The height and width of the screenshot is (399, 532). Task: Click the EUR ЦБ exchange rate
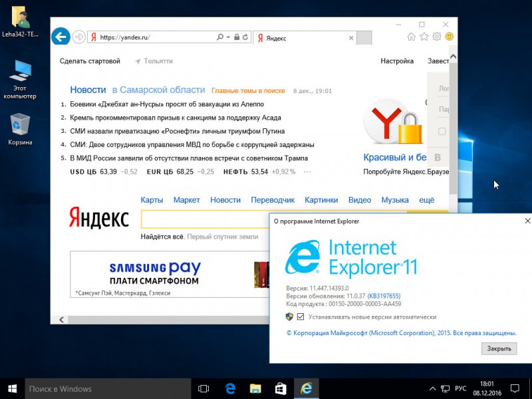[180, 172]
